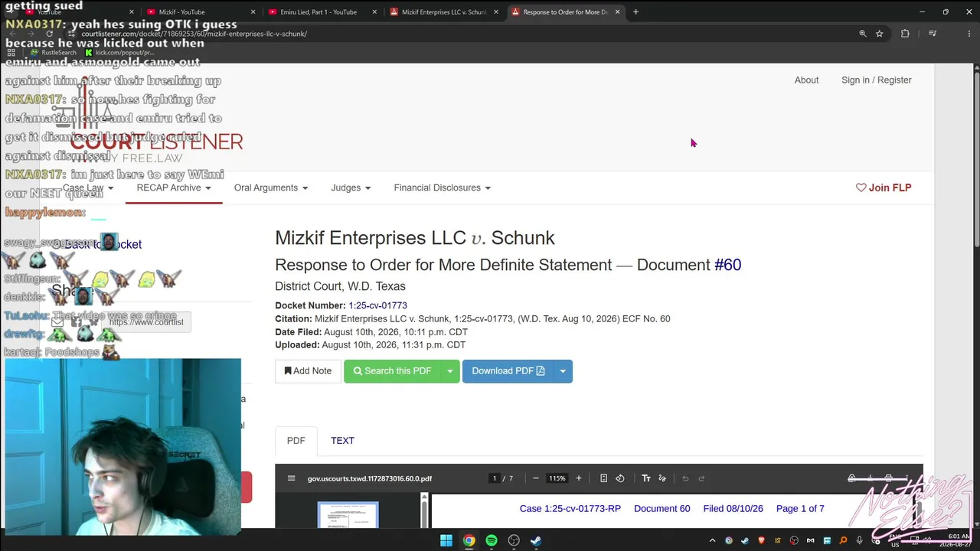Zoom out the PDF with minus icon
The width and height of the screenshot is (980, 551).
pos(536,478)
